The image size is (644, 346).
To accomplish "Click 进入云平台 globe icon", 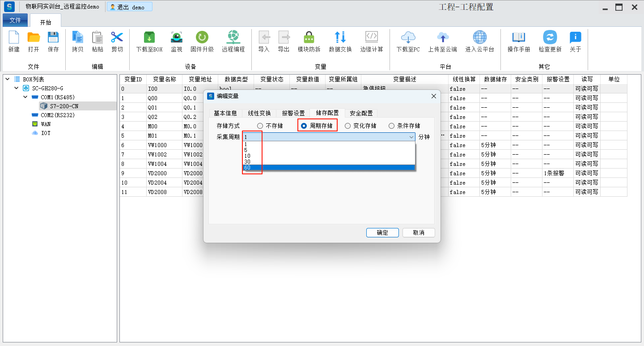I will click(x=479, y=38).
